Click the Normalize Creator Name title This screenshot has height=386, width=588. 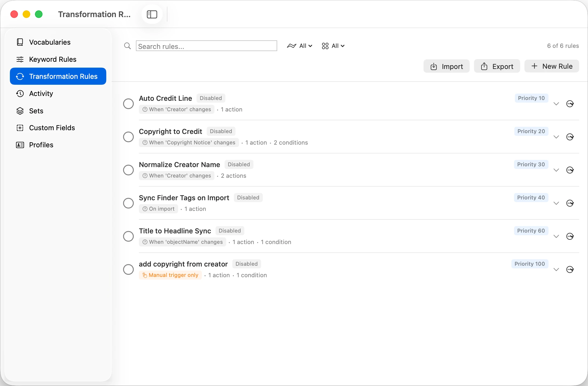(x=179, y=165)
